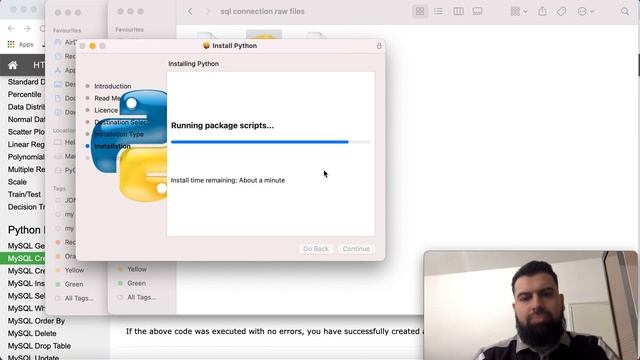Click Install time remaining text
This screenshot has height=360, width=640.
pos(228,180)
